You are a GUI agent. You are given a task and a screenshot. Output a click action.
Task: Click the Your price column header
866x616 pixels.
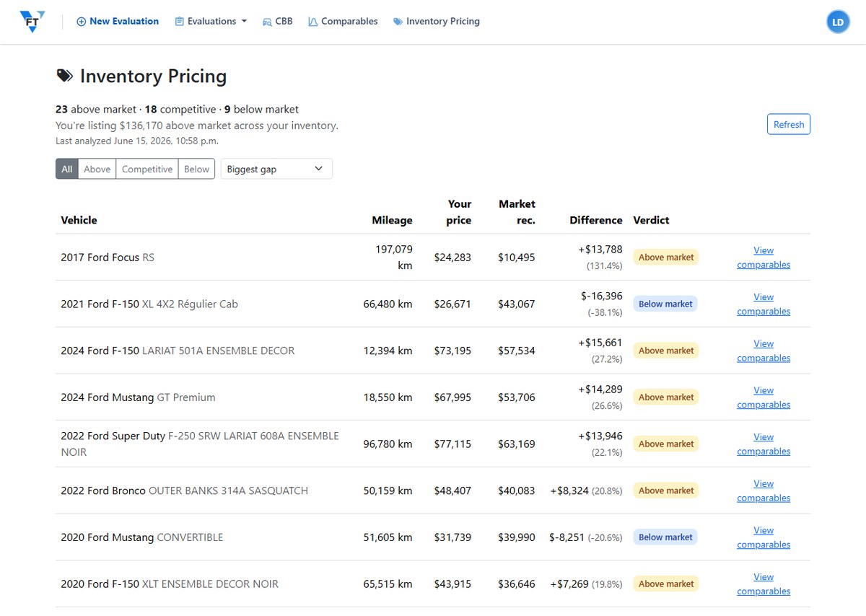click(x=459, y=212)
